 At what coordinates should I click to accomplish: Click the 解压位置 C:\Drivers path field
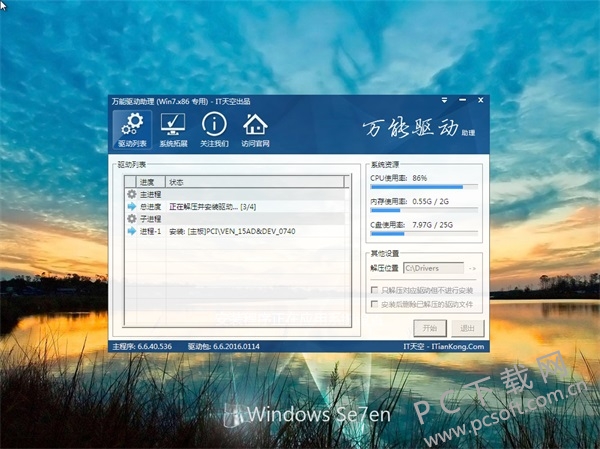pyautogui.click(x=434, y=268)
